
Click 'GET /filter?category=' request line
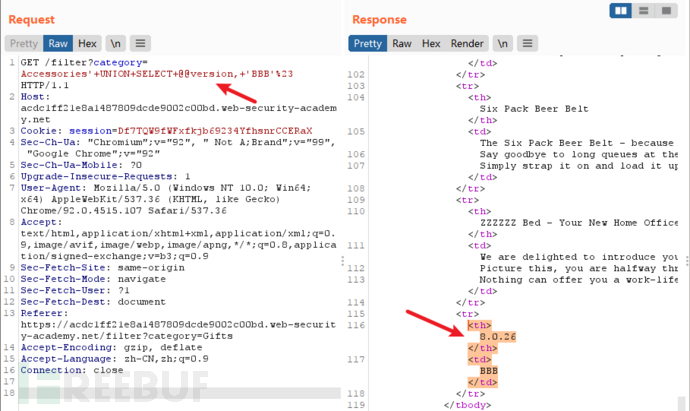(84, 62)
